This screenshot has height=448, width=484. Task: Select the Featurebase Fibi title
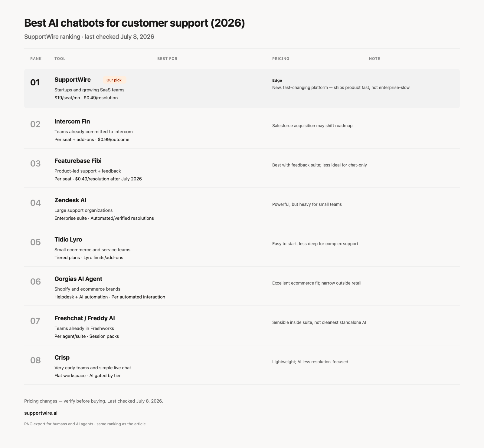tap(78, 161)
